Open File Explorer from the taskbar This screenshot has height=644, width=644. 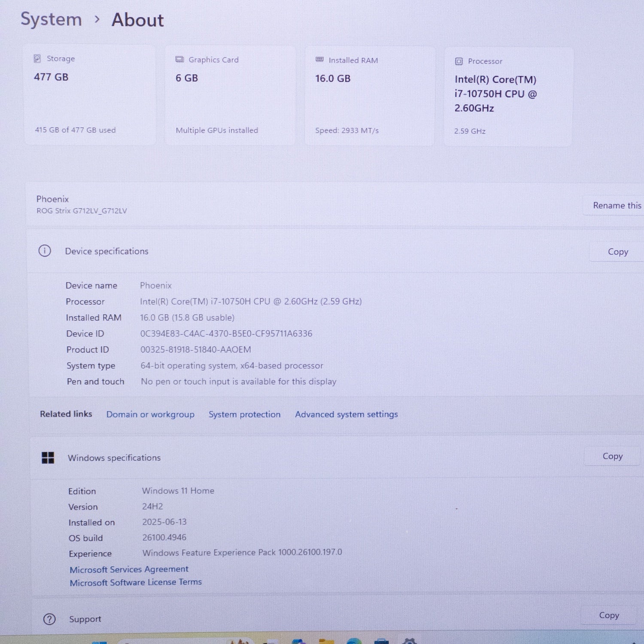(x=325, y=641)
